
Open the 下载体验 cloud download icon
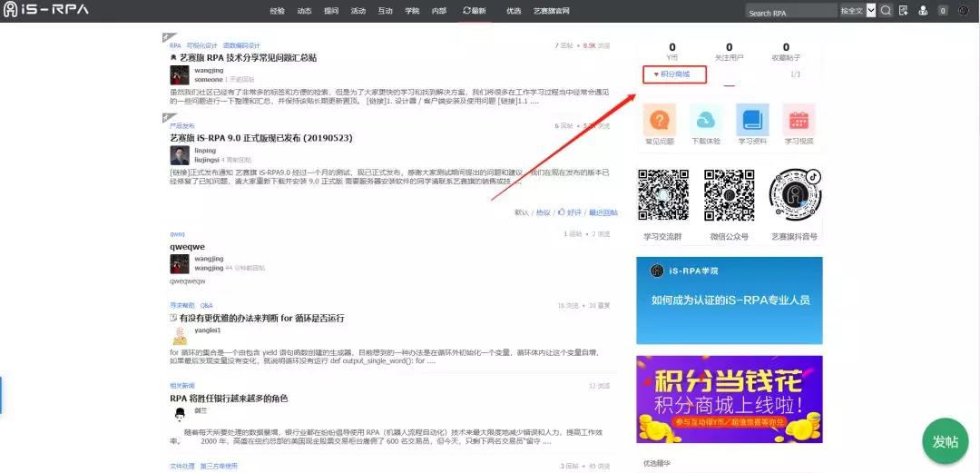point(705,120)
